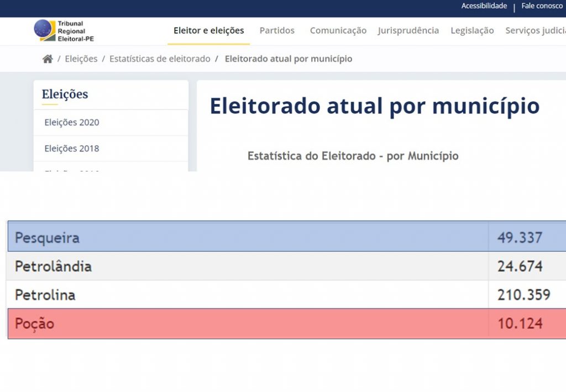Open the Comunicação menu

338,31
